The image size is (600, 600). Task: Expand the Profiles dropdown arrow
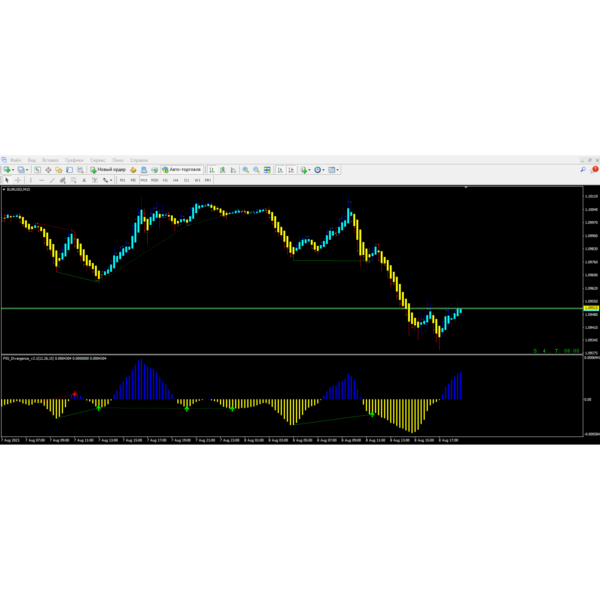coord(27,170)
